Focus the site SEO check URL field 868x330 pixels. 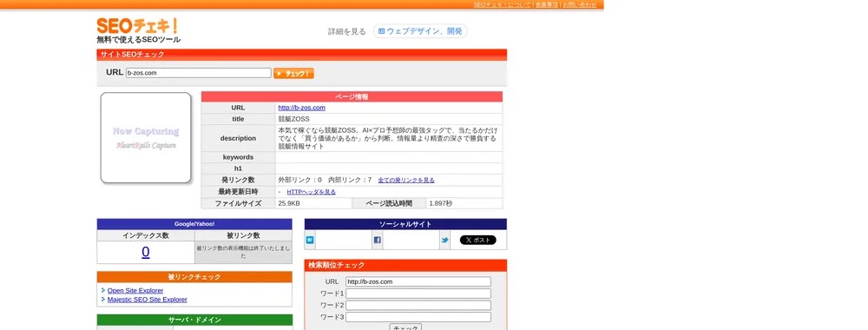pyautogui.click(x=198, y=73)
